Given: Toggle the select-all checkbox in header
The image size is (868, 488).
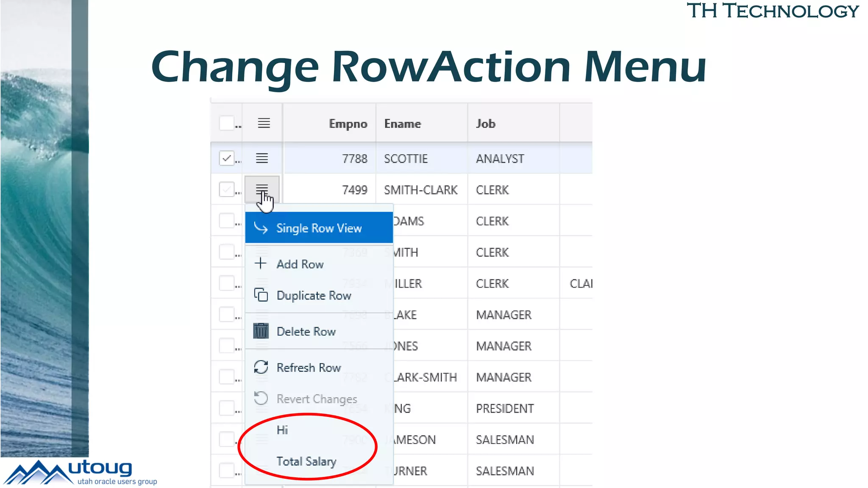Looking at the screenshot, I should [x=227, y=123].
